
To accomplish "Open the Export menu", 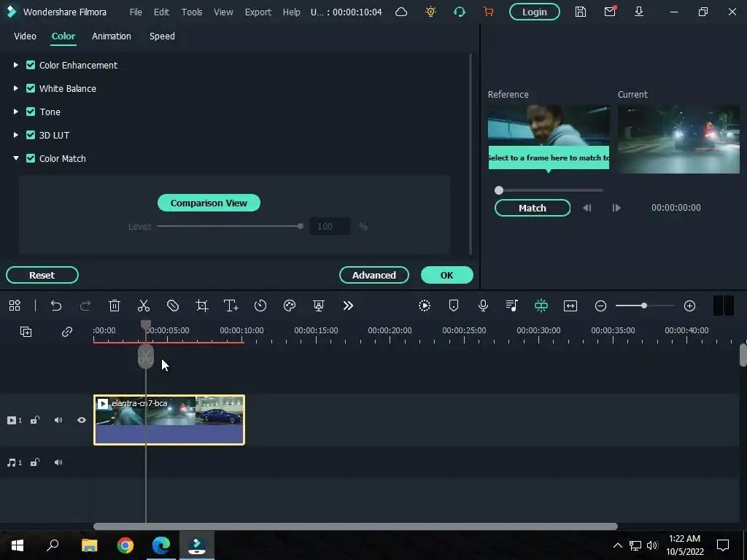I will tap(258, 12).
